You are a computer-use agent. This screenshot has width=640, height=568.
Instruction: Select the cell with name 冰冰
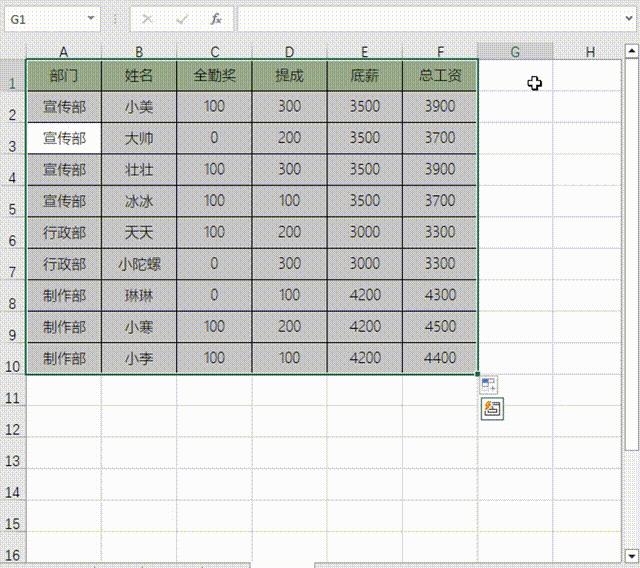[x=139, y=201]
